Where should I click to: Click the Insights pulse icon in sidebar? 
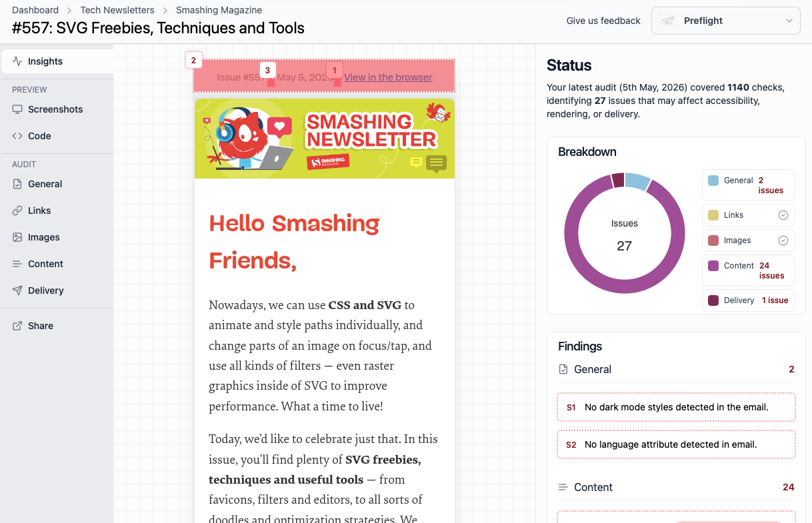[17, 61]
